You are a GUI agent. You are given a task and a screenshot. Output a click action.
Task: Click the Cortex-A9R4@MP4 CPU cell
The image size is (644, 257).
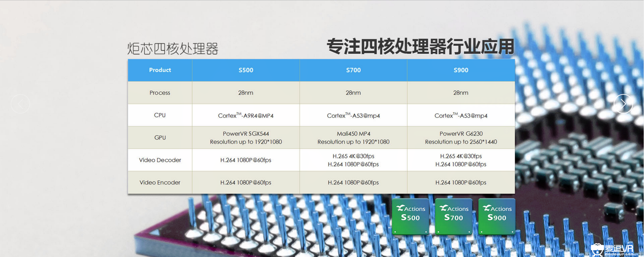[x=246, y=115]
